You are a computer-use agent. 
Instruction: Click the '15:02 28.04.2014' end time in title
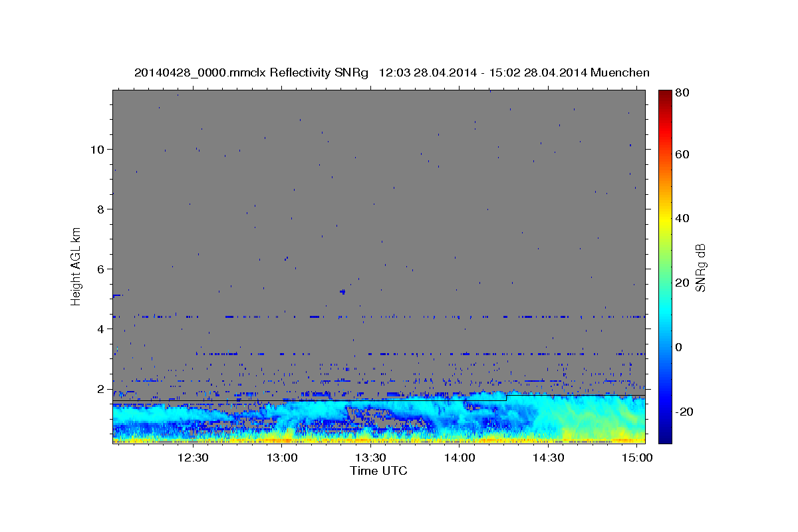[536, 72]
